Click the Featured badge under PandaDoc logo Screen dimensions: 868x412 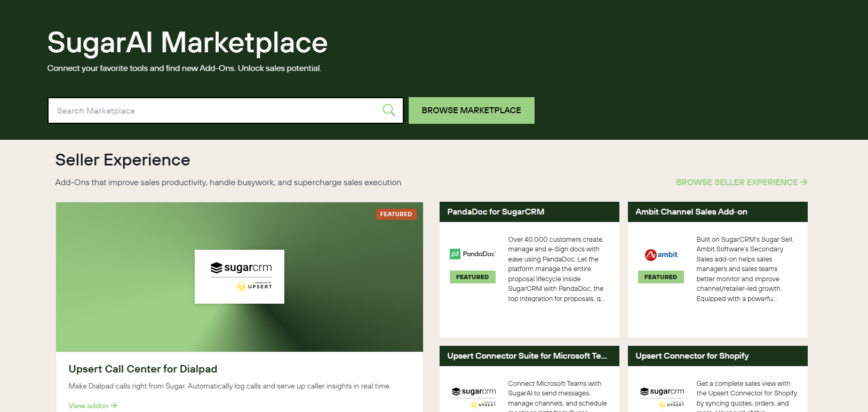tap(473, 277)
